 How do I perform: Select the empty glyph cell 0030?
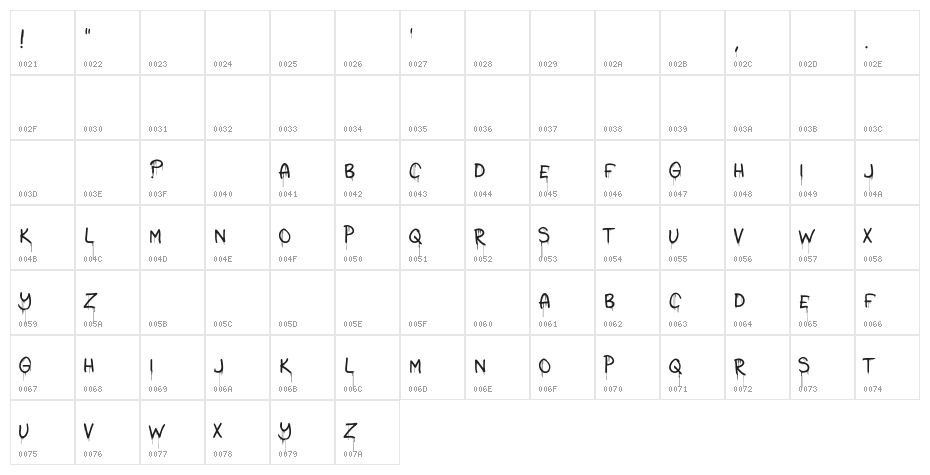[x=107, y=107]
